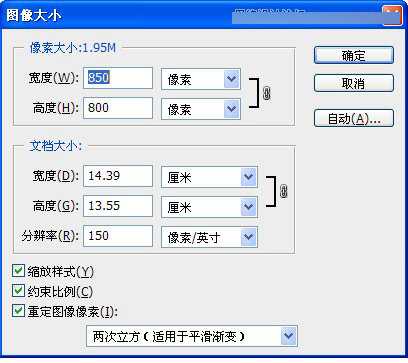Open the resolution unit dropdown 像素/英寸
This screenshot has height=363, width=408.
pyautogui.click(x=209, y=237)
